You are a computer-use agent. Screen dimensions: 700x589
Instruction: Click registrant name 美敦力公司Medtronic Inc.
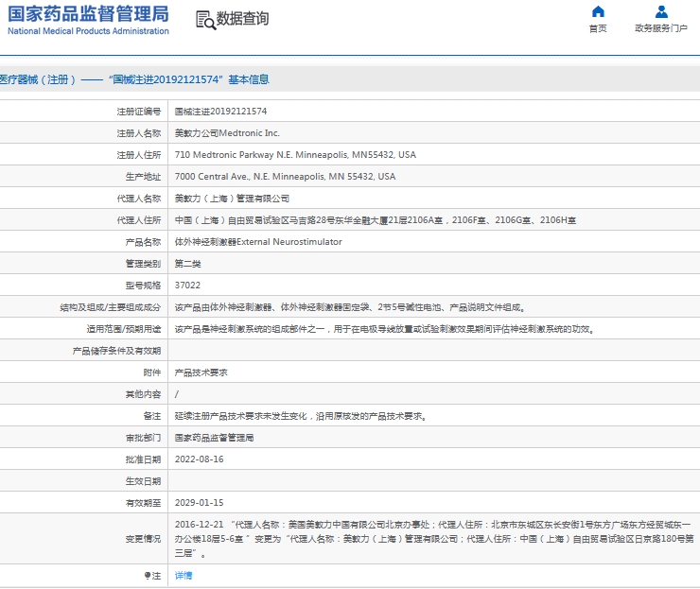coord(227,133)
